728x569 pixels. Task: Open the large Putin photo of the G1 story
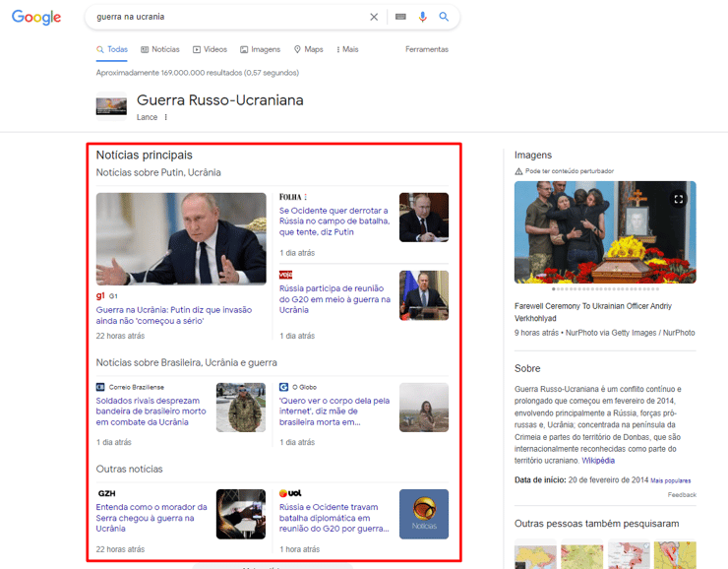click(x=181, y=239)
